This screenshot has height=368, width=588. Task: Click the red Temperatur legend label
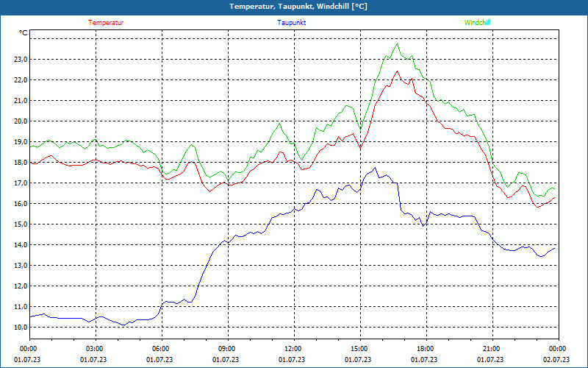106,23
